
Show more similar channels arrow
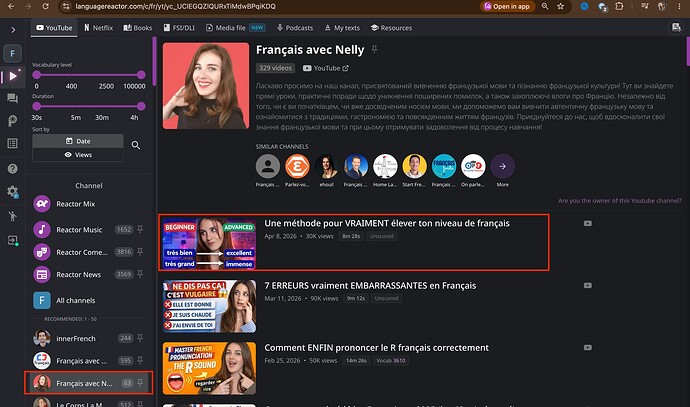tap(503, 166)
